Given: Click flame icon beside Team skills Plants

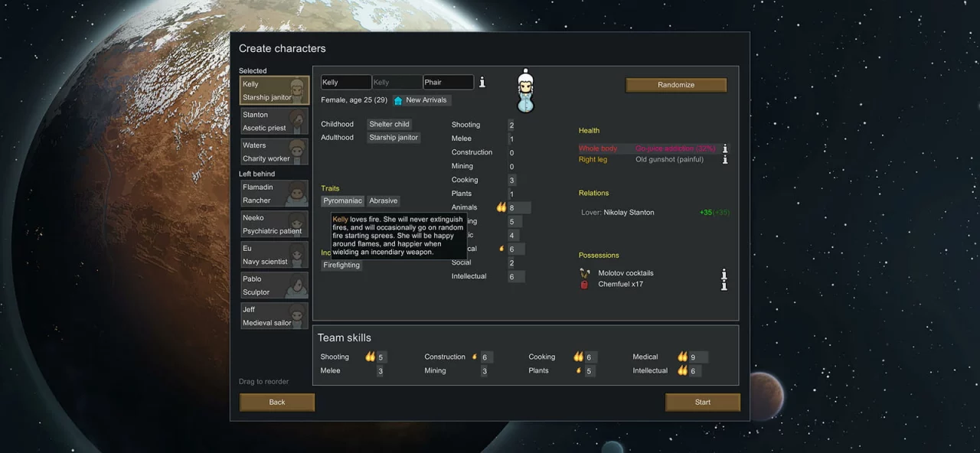Looking at the screenshot, I should pos(579,370).
